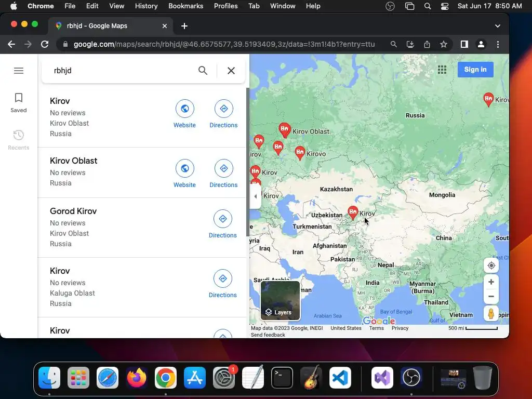Viewport: 532px width, 399px height.
Task: Open Website for the first Kirov result
Action: (184, 114)
